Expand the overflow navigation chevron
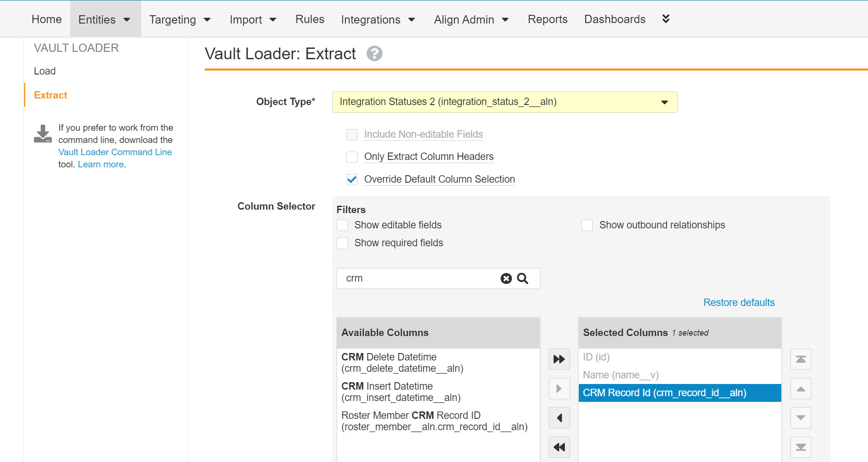Image resolution: width=868 pixels, height=462 pixels. click(665, 19)
